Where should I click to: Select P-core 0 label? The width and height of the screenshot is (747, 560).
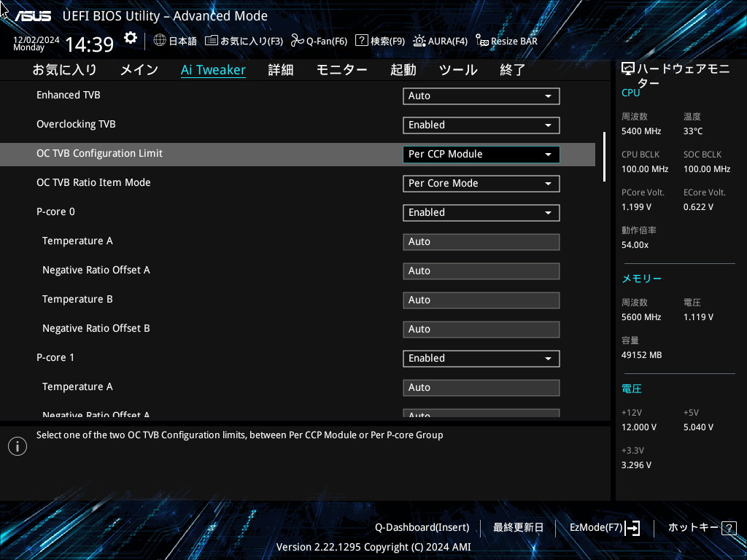[x=55, y=211]
